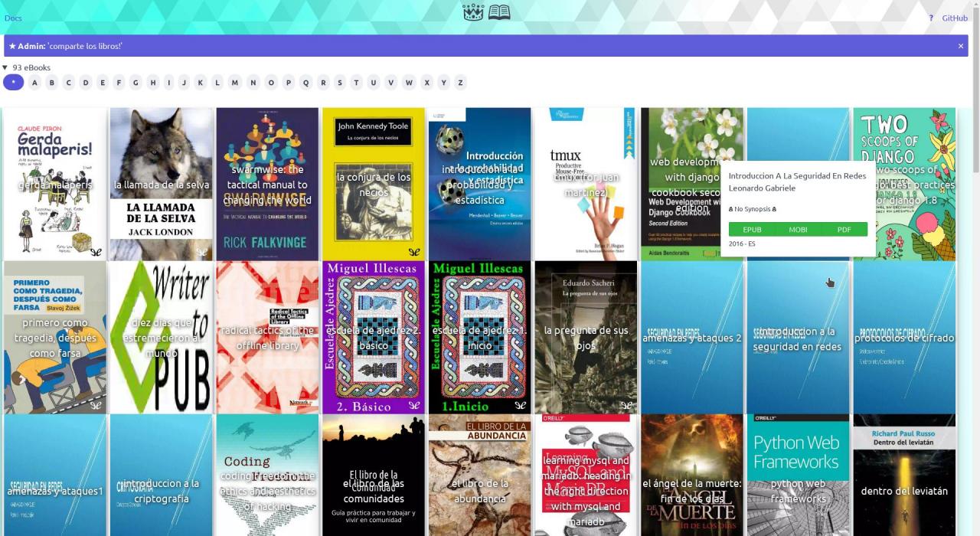980x536 pixels.
Task: Open Escuela de ajedrez 2. Básico cover
Action: (374, 337)
